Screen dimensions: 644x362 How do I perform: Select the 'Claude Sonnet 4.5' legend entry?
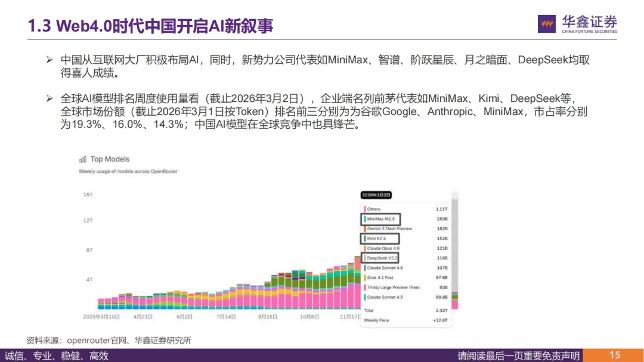tap(385, 298)
